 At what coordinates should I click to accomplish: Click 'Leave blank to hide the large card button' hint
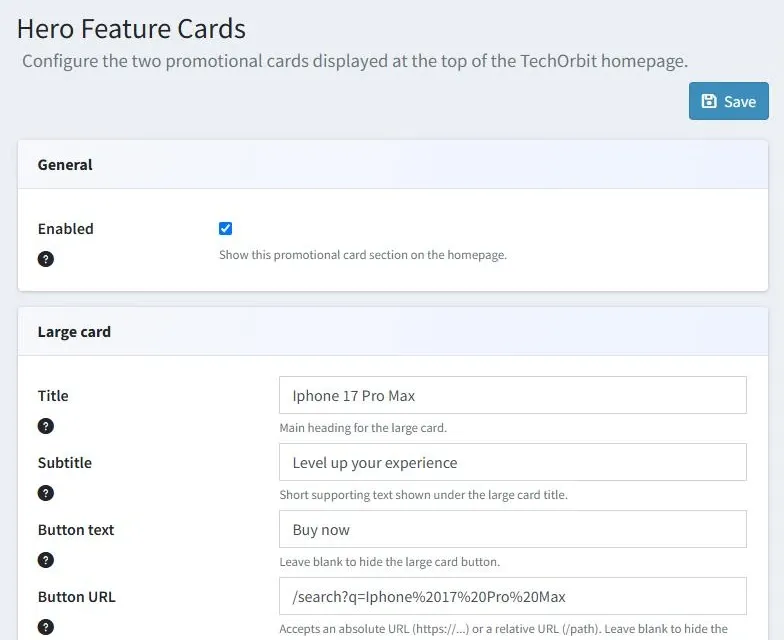(390, 562)
